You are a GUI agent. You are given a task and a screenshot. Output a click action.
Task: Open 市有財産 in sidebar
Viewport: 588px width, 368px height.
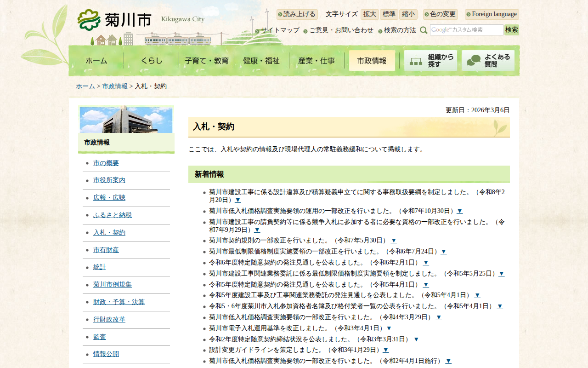pyautogui.click(x=106, y=250)
